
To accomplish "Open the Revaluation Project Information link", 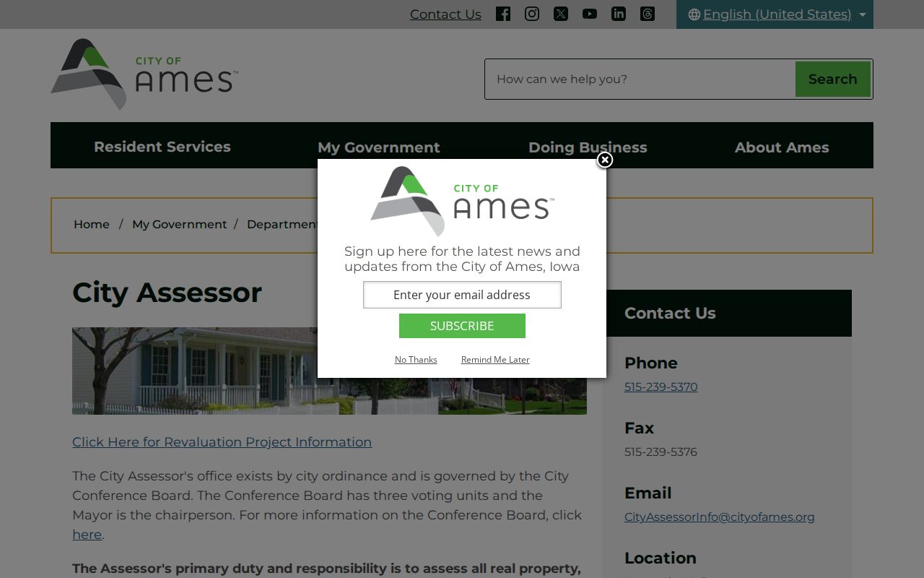I will pyautogui.click(x=222, y=442).
